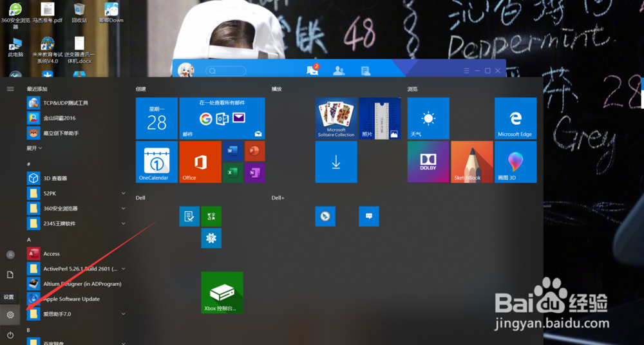Click the user account avatar icon
This screenshot has width=644, height=345.
10,255
